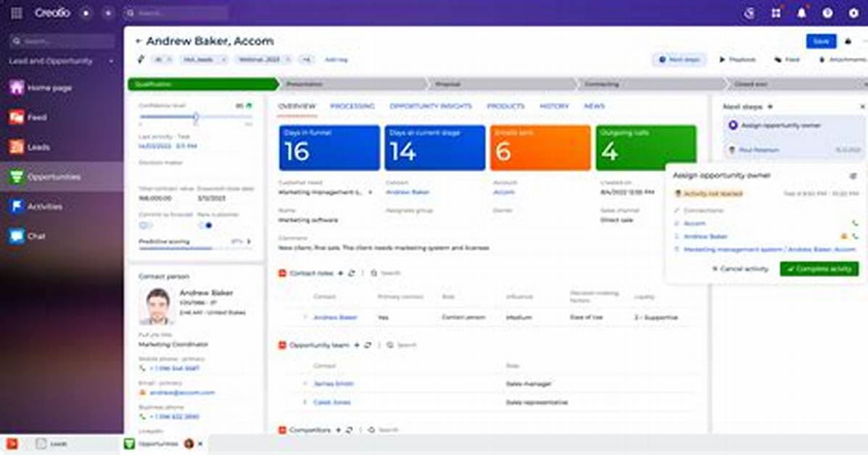Open the Customer need dropdown

(371, 193)
